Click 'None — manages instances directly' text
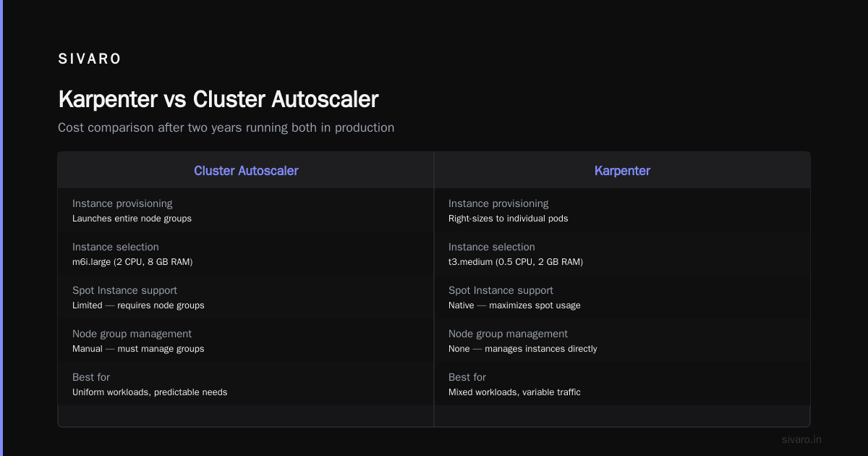This screenshot has height=456, width=868. [x=523, y=349]
